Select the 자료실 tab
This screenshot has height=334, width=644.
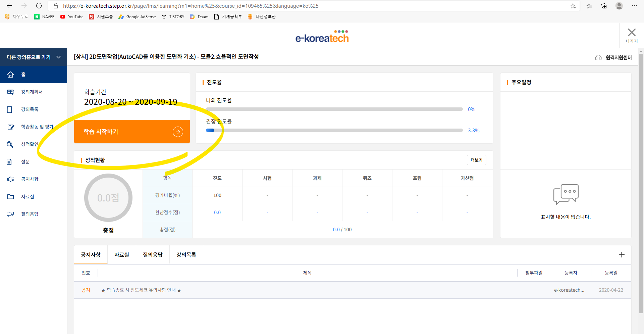point(121,255)
